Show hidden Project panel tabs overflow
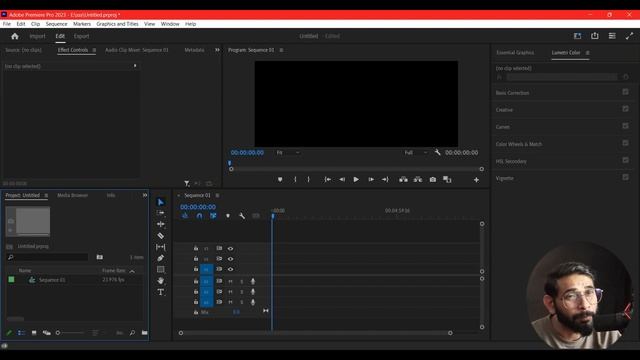Image resolution: width=640 pixels, height=360 pixels. pyautogui.click(x=144, y=195)
